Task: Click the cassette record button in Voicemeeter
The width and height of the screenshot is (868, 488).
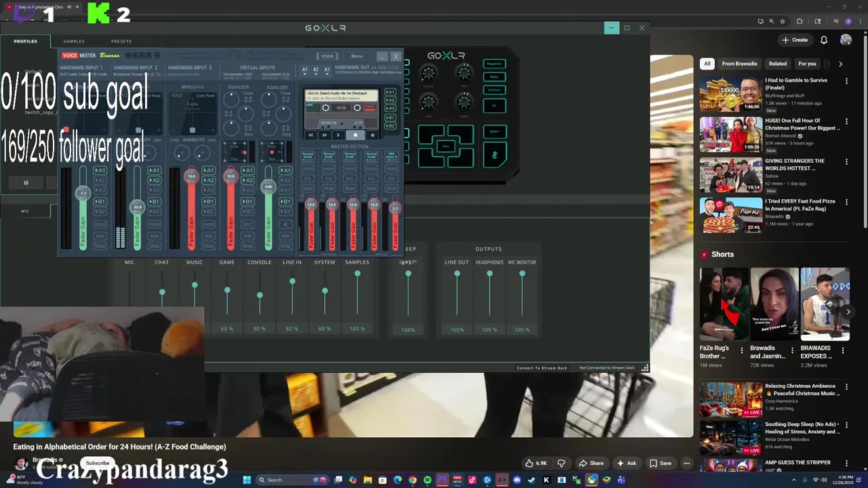Action: [x=372, y=135]
